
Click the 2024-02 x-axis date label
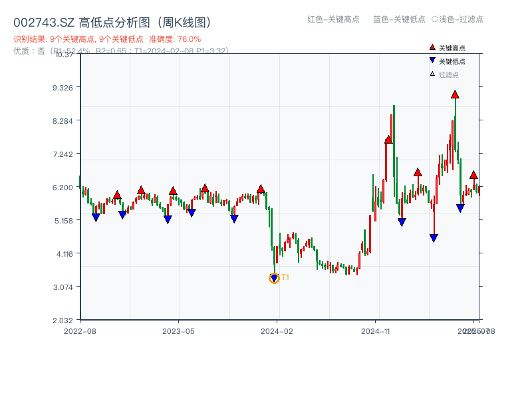coord(277,331)
